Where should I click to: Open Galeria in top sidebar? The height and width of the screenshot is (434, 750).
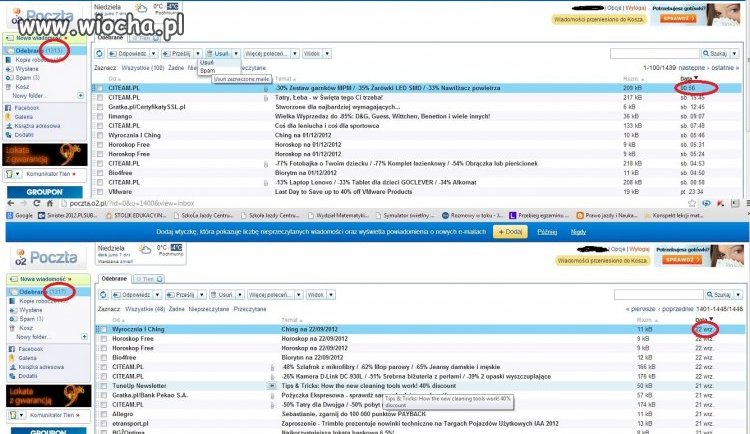[x=23, y=117]
